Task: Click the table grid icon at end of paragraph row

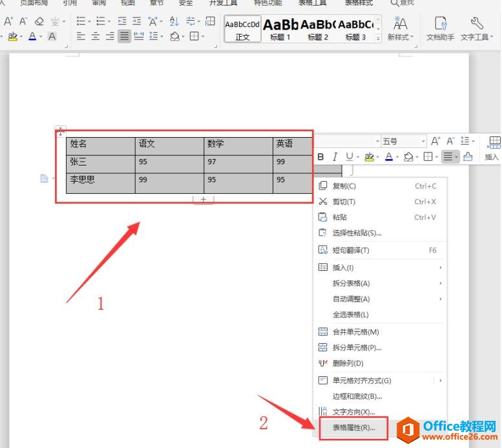Action: [x=210, y=21]
